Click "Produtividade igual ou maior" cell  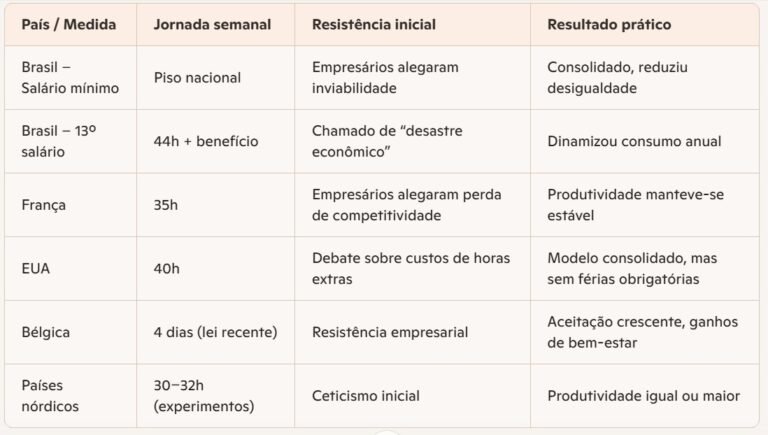pyautogui.click(x=644, y=396)
